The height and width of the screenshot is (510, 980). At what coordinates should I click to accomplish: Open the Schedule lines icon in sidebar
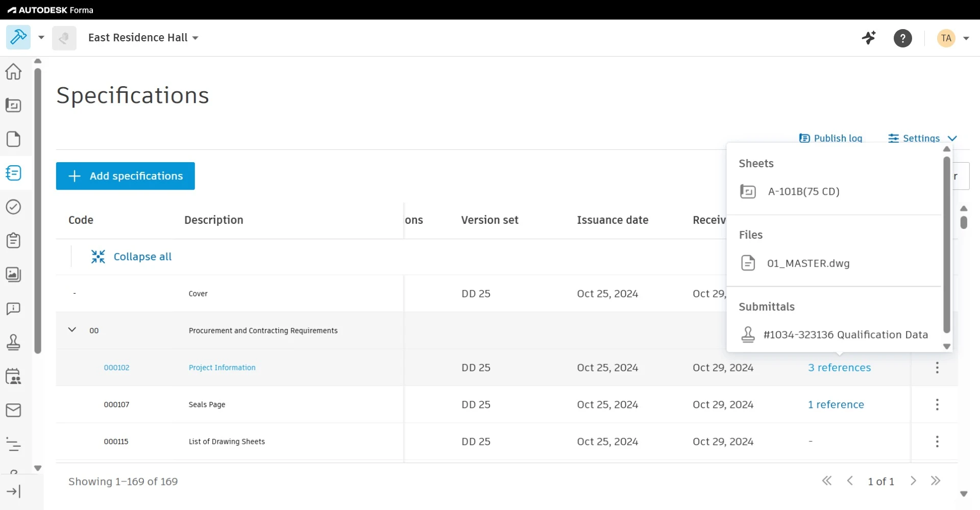pos(13,444)
